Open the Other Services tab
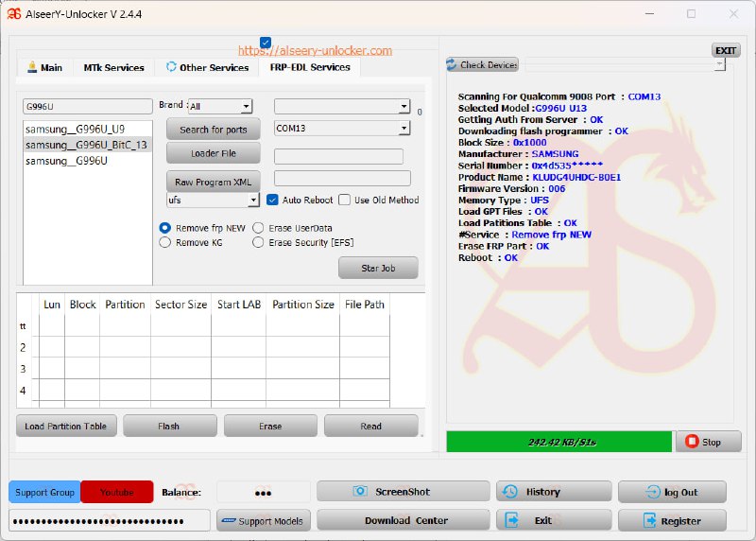The image size is (756, 541). click(x=207, y=67)
